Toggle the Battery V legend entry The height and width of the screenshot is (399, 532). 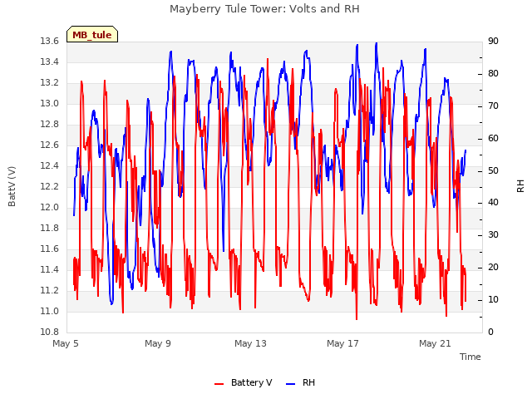pos(243,382)
